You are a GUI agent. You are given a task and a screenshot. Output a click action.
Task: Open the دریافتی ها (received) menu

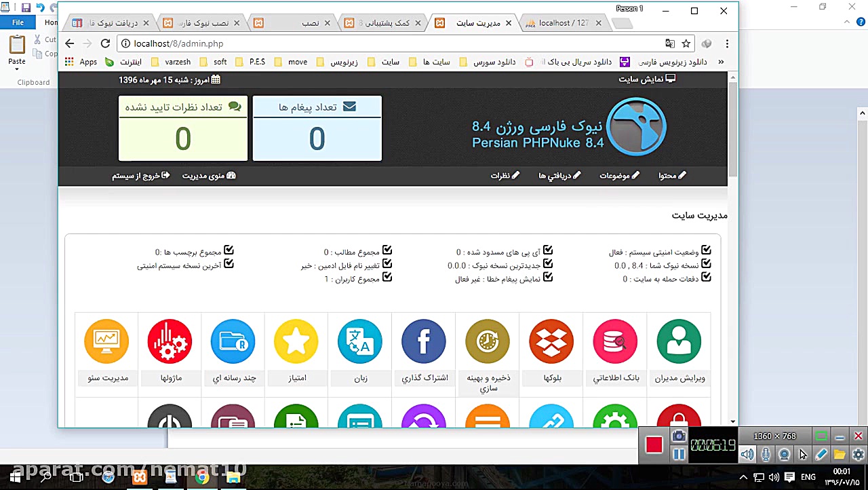[x=559, y=176]
